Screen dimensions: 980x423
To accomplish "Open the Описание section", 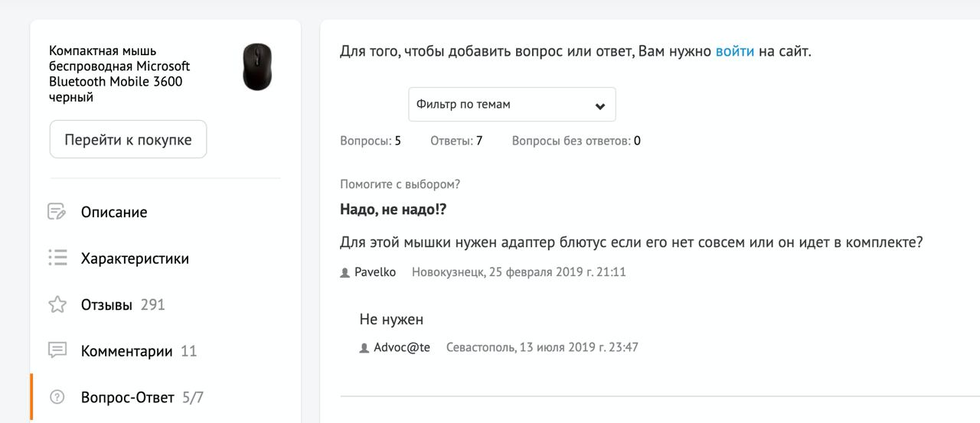I will point(114,212).
